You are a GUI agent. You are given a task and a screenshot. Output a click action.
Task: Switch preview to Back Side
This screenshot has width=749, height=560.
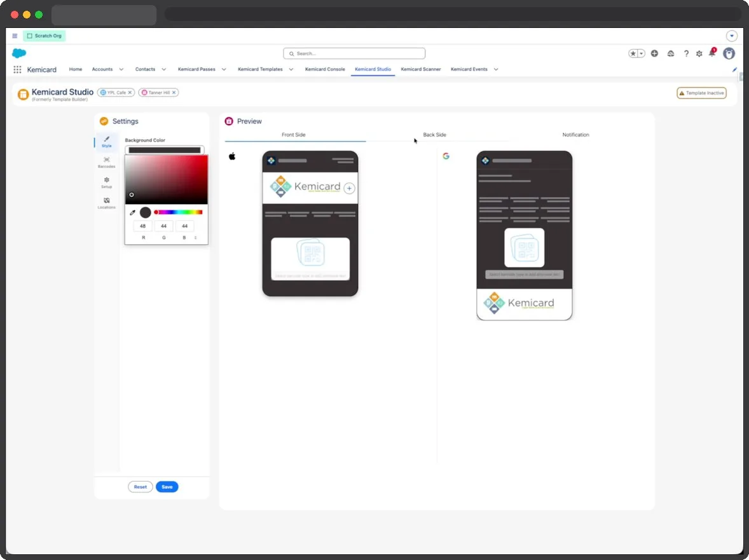435,135
